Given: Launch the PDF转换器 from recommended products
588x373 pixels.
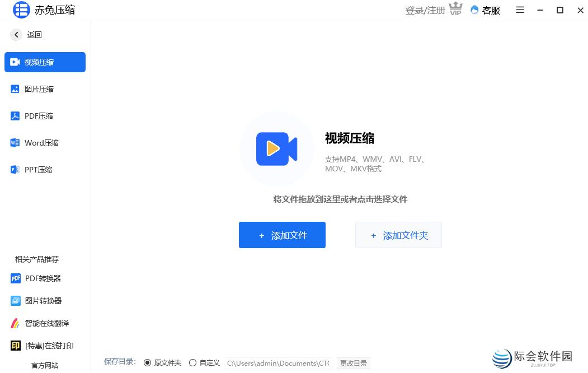Looking at the screenshot, I should pos(37,278).
